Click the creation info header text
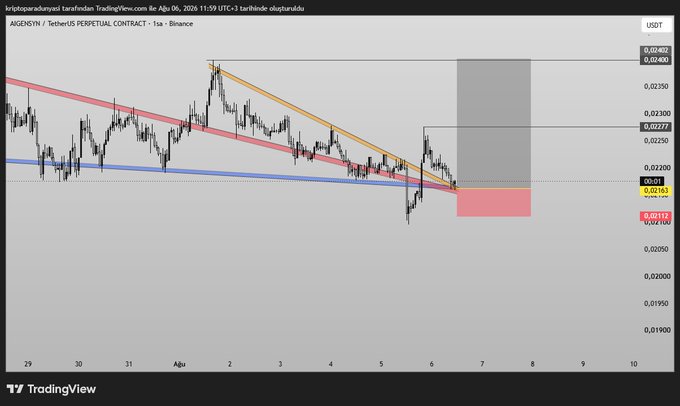680x406 pixels. point(155,8)
